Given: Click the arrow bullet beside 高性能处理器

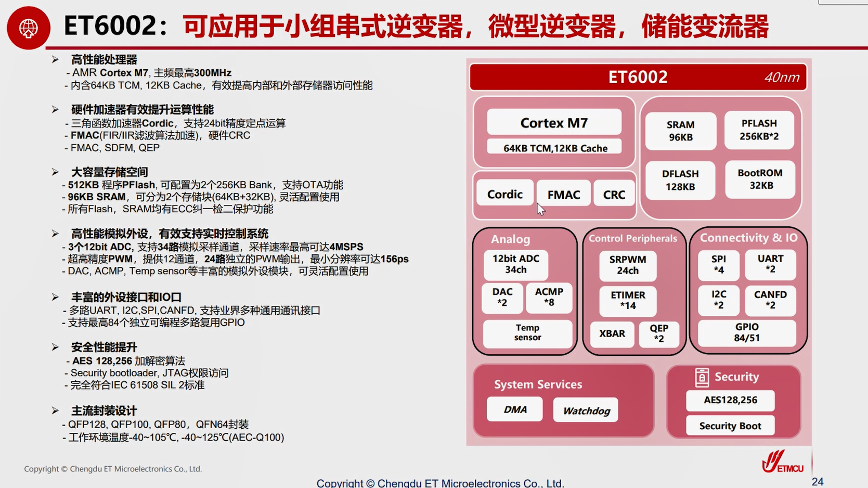Looking at the screenshot, I should (x=55, y=60).
